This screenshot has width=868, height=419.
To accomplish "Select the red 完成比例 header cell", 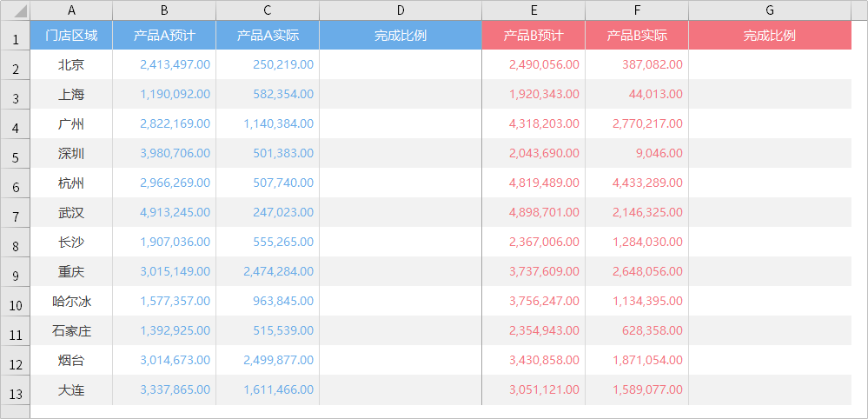I will pyautogui.click(x=770, y=36).
